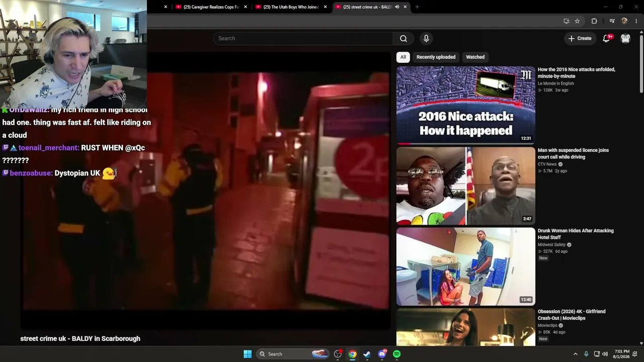
Task: Open Chrome's three-dot menu
Action: click(636, 21)
